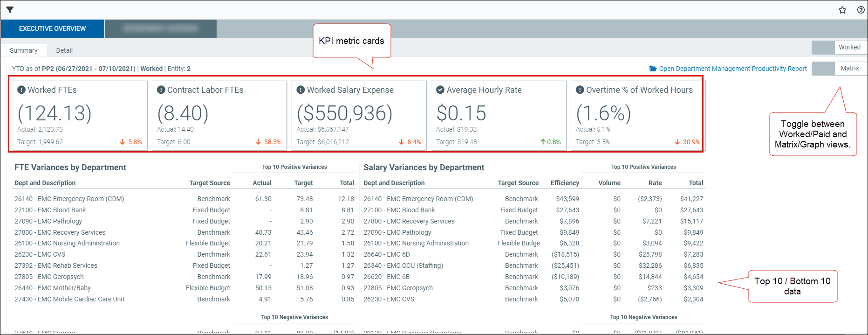Viewport: 868px width, 335px height.
Task: Select the Executive Overview tab
Action: (52, 29)
